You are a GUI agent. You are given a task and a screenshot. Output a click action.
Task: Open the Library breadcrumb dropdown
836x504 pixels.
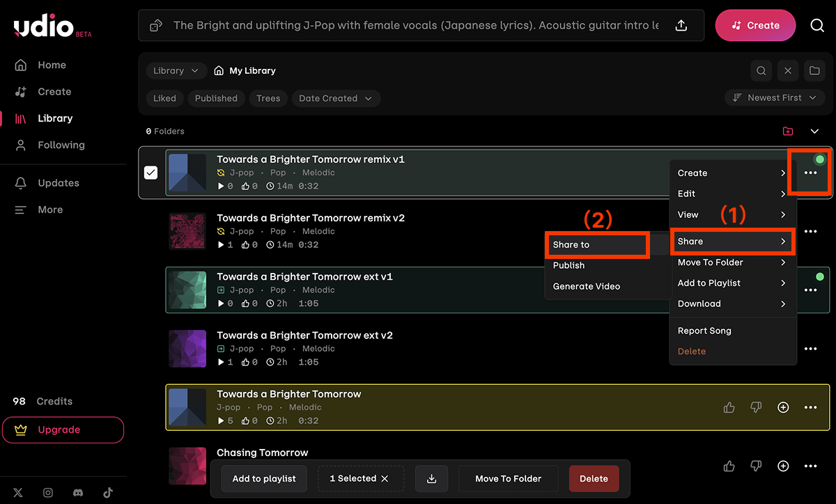[x=176, y=70]
